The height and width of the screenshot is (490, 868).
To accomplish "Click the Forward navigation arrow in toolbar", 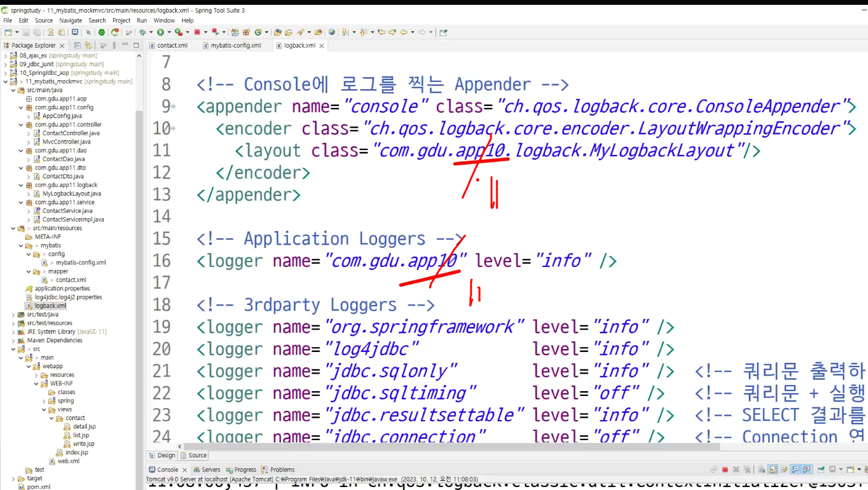I will point(422,32).
